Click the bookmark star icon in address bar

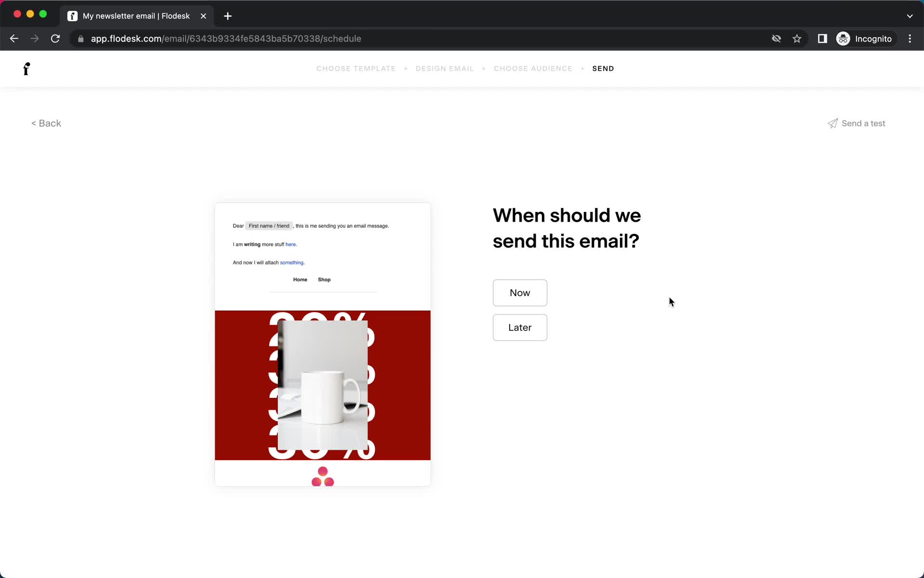point(797,39)
